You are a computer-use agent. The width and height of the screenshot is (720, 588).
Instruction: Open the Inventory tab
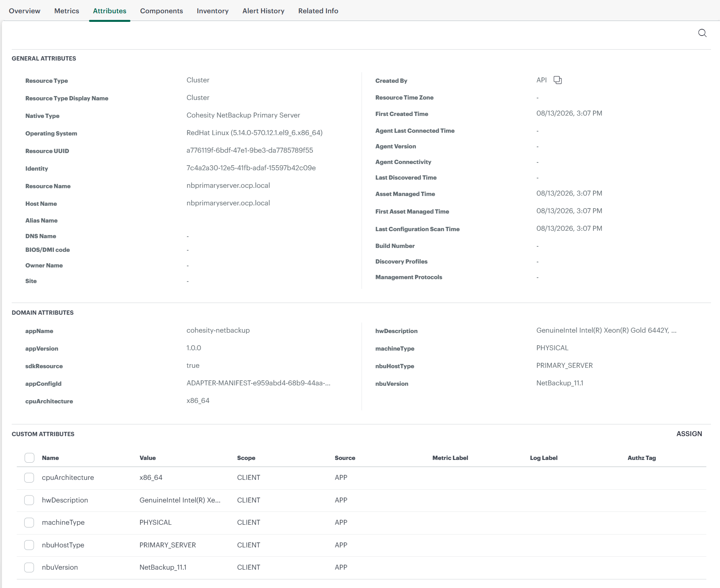click(213, 11)
